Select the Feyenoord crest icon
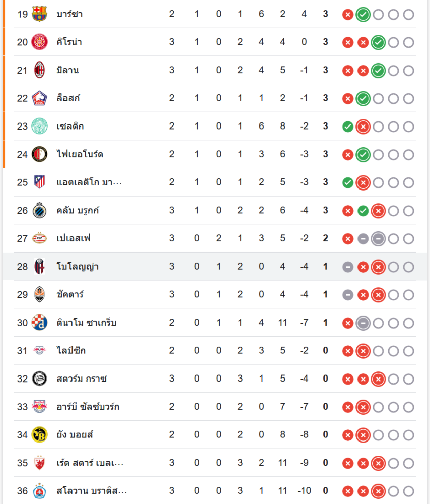430x504 pixels. click(x=39, y=154)
